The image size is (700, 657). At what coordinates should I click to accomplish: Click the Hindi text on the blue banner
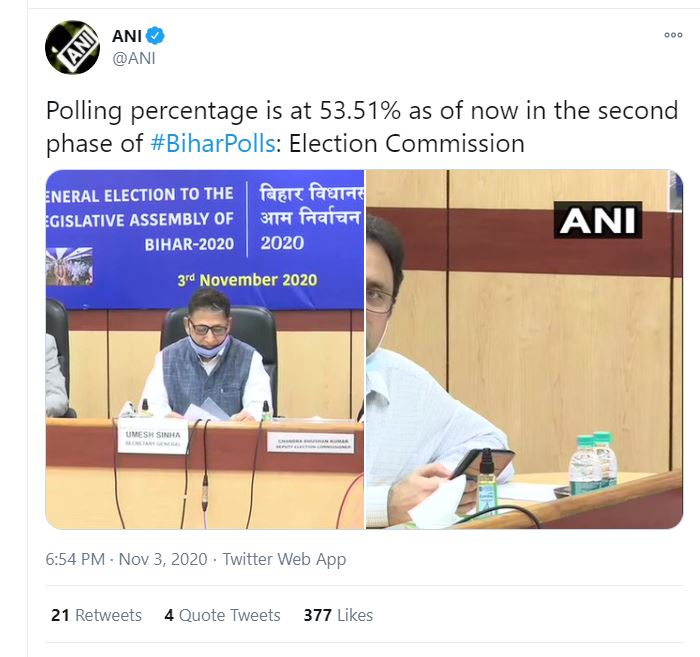click(x=310, y=218)
